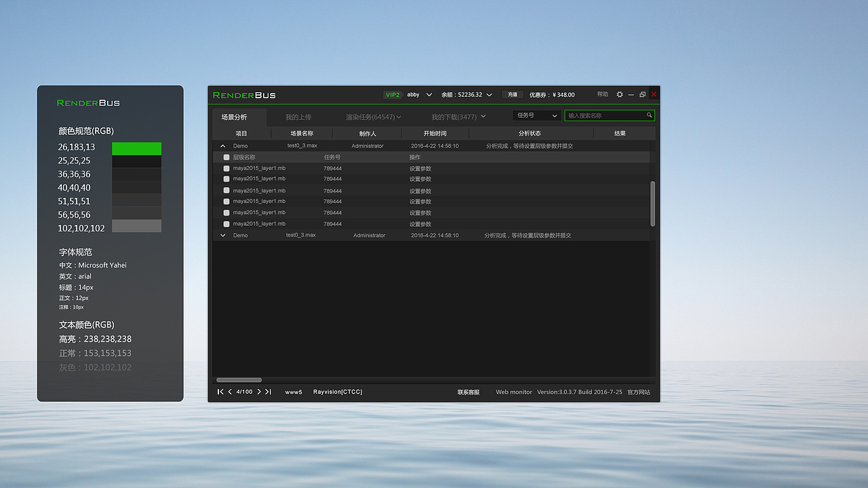This screenshot has height=488, width=868.
Task: Open the abby account dropdown
Action: click(x=416, y=95)
